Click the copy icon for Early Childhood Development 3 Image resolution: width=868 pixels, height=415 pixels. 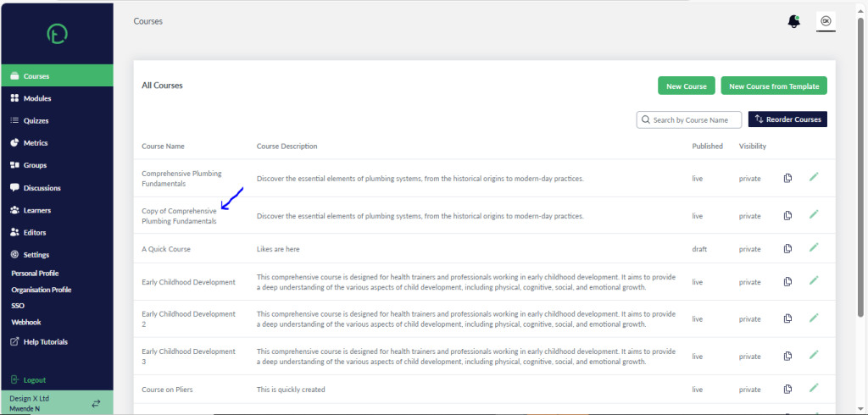[x=787, y=356]
